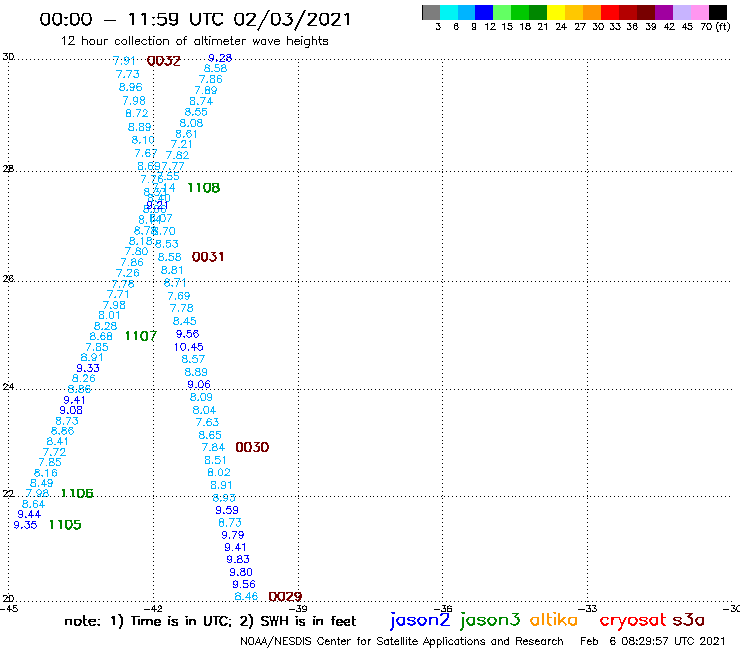The image size is (740, 650).
Task: Click the 7.26 wave height value
Action: pos(128,273)
